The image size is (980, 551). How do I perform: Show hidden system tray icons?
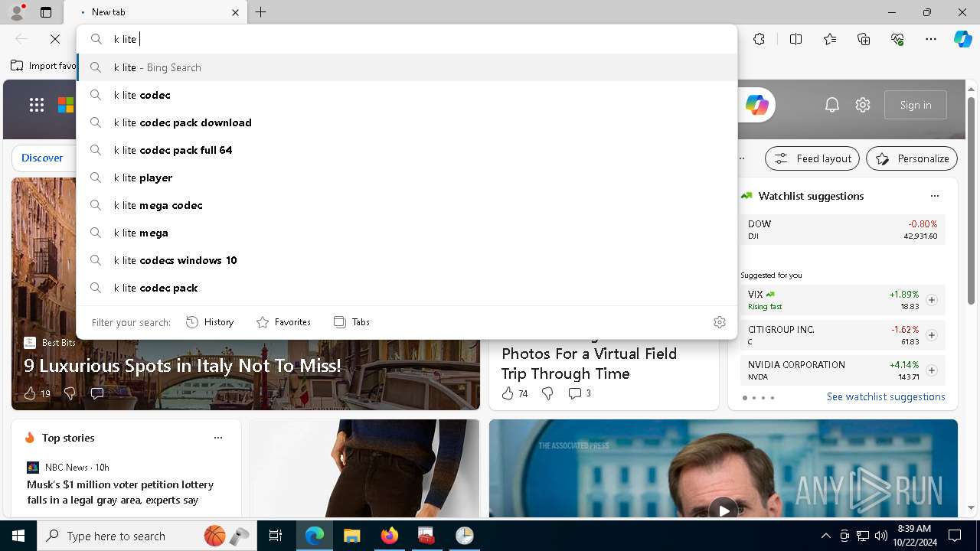(x=825, y=536)
